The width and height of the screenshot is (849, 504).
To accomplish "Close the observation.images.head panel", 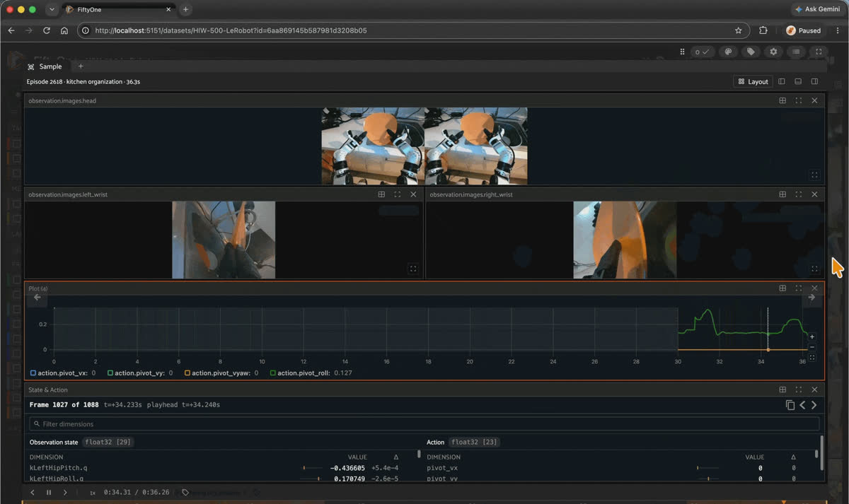I will 814,100.
